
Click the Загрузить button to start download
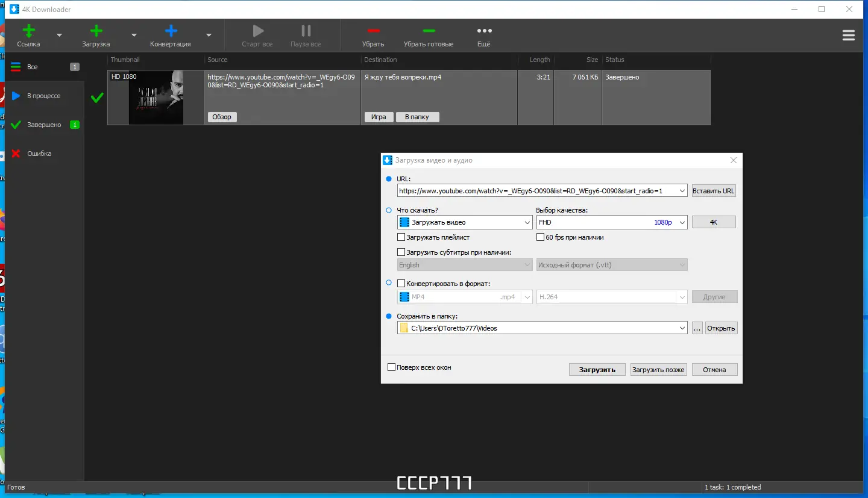tap(597, 370)
